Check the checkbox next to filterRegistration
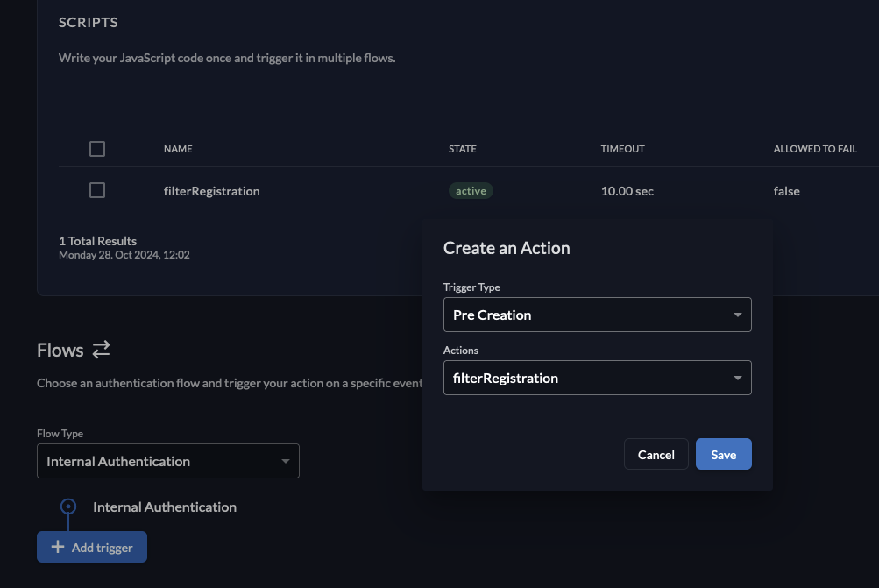The width and height of the screenshot is (879, 588). tap(96, 189)
